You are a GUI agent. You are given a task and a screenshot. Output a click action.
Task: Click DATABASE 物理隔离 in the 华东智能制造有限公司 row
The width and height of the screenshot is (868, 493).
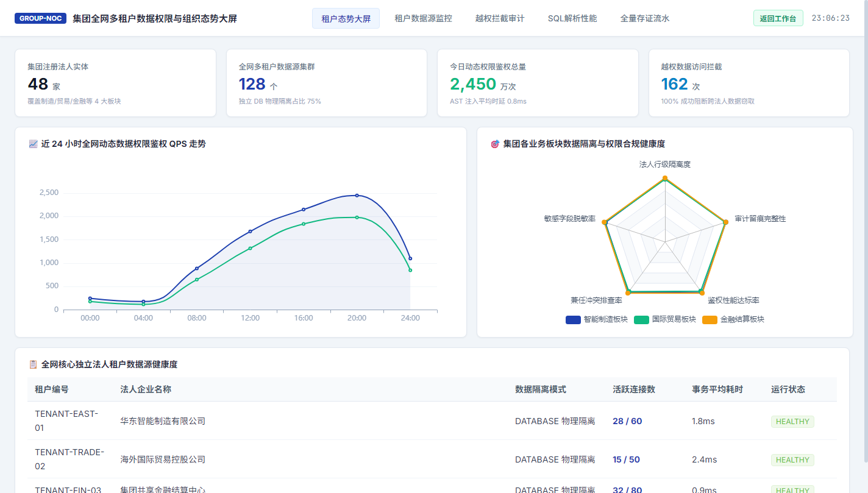coord(555,421)
